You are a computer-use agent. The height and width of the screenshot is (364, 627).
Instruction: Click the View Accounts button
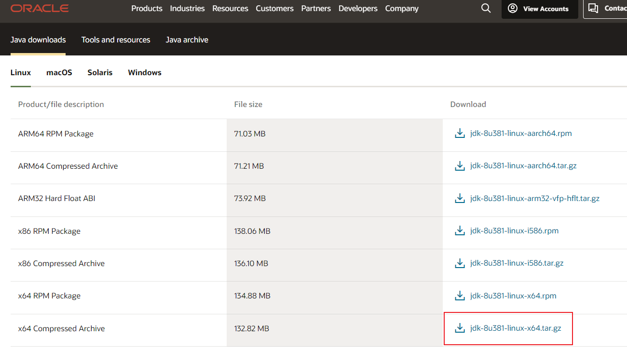point(540,9)
